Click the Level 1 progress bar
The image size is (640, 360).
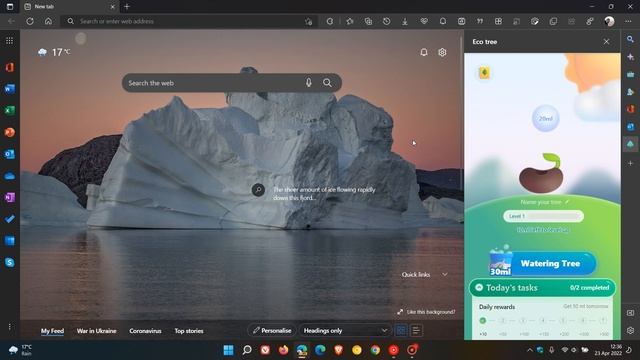543,216
